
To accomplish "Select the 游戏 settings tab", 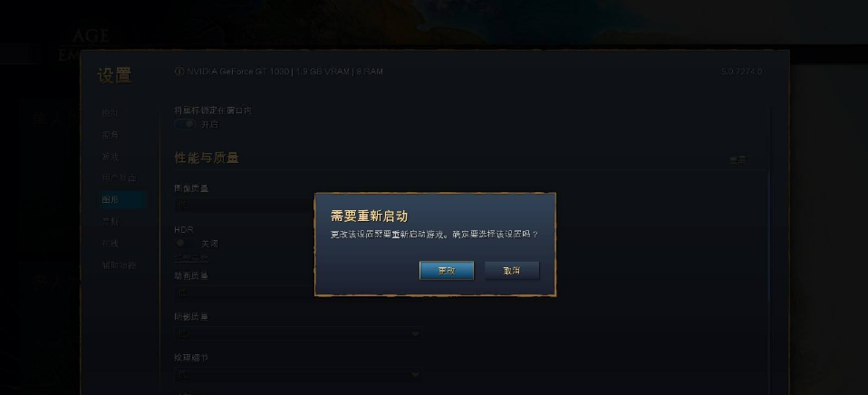I will pyautogui.click(x=111, y=157).
